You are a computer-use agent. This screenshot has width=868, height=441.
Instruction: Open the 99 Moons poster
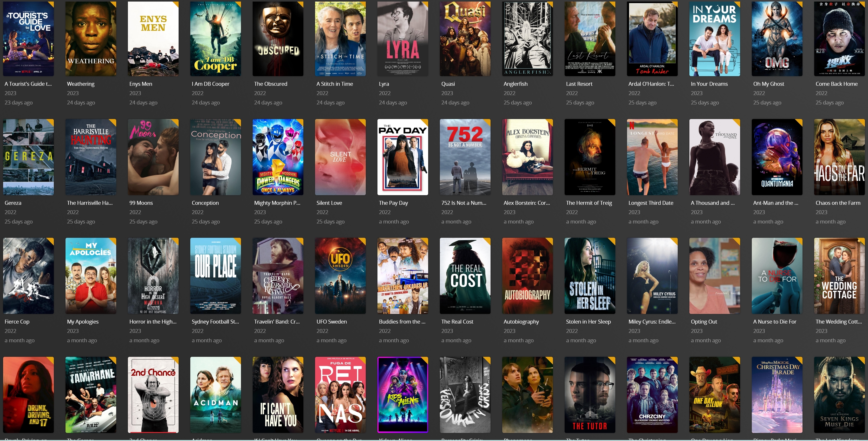point(153,157)
